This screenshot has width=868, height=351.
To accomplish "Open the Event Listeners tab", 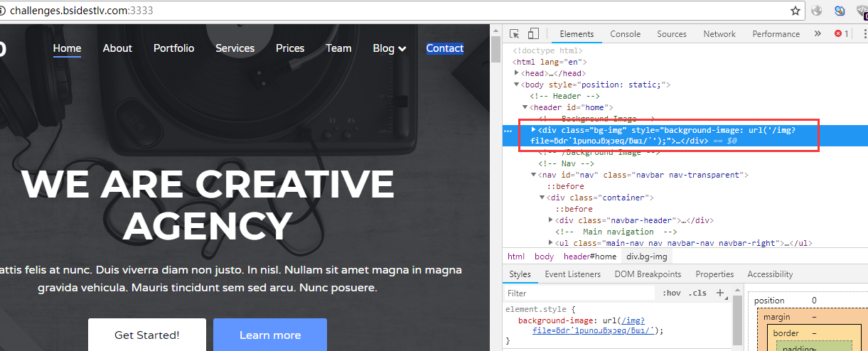I will click(x=572, y=274).
